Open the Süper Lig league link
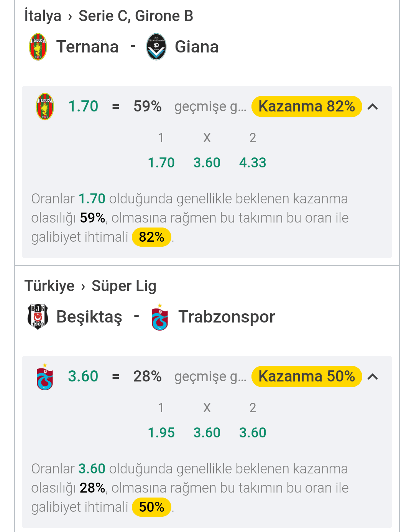Viewport: 414px width, 532px height. coord(124,286)
